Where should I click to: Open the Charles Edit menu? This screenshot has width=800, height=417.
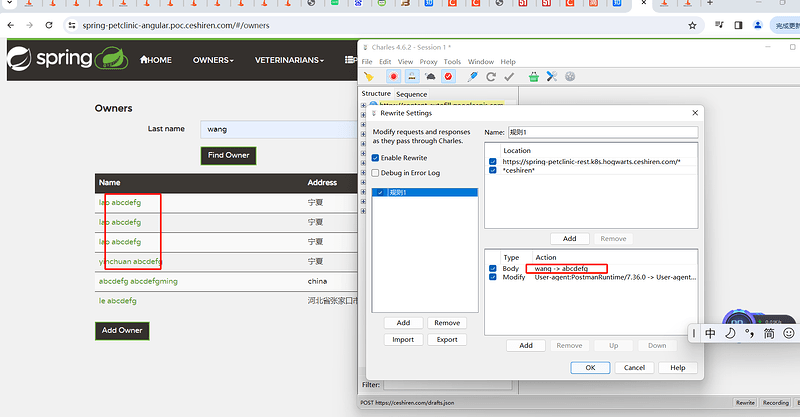coord(385,62)
